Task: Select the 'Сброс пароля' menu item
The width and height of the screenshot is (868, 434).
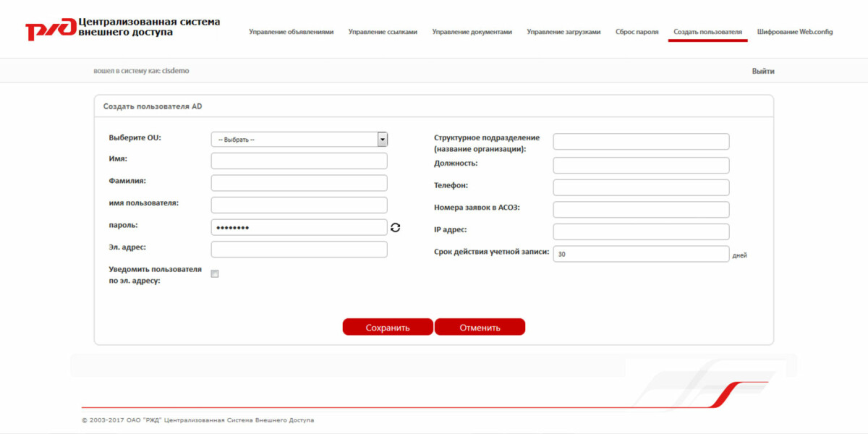Action: [x=637, y=32]
